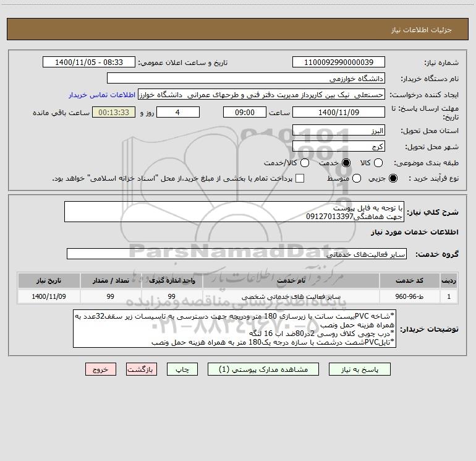Click the general description text box
This screenshot has height=461, width=476.
coord(234,212)
